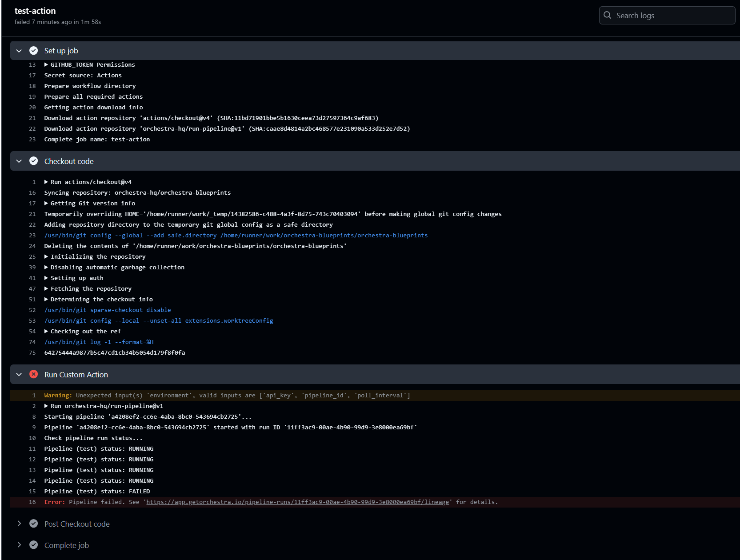Expand the Setting up auth log group
Viewport: 740px width, 560px height.
coord(46,278)
